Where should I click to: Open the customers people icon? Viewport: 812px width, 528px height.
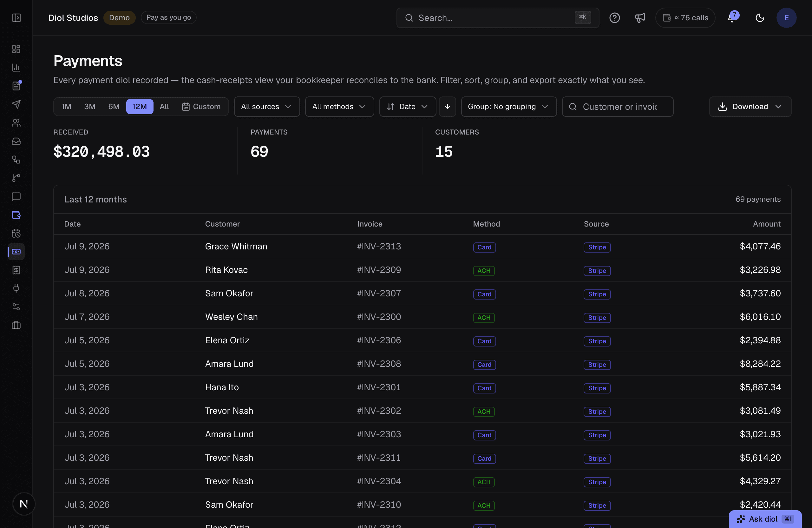16,123
